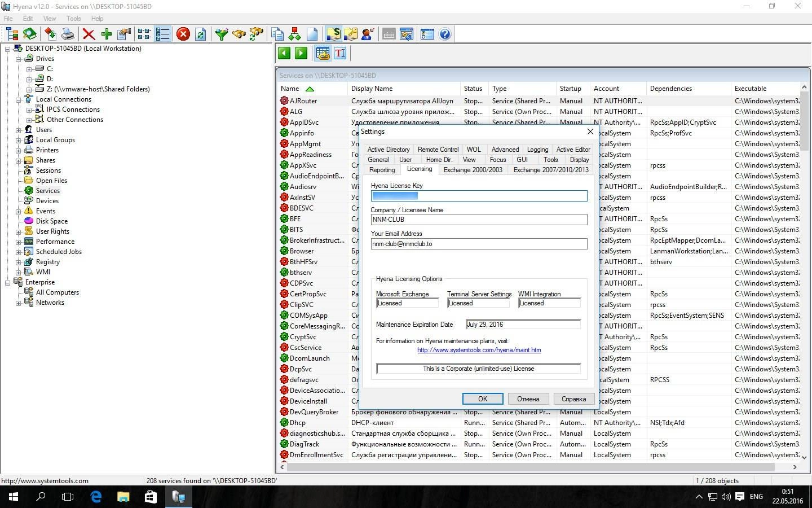Expand the Z: shared folders drive node
The image size is (812, 508).
coord(29,89)
